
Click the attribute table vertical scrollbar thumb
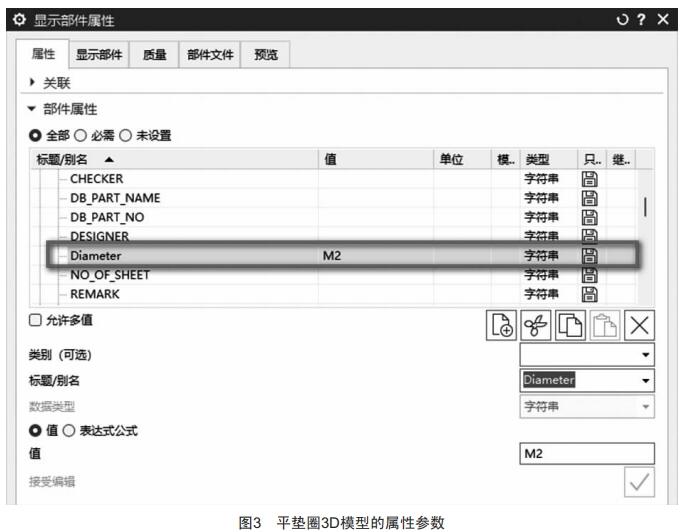coord(645,207)
